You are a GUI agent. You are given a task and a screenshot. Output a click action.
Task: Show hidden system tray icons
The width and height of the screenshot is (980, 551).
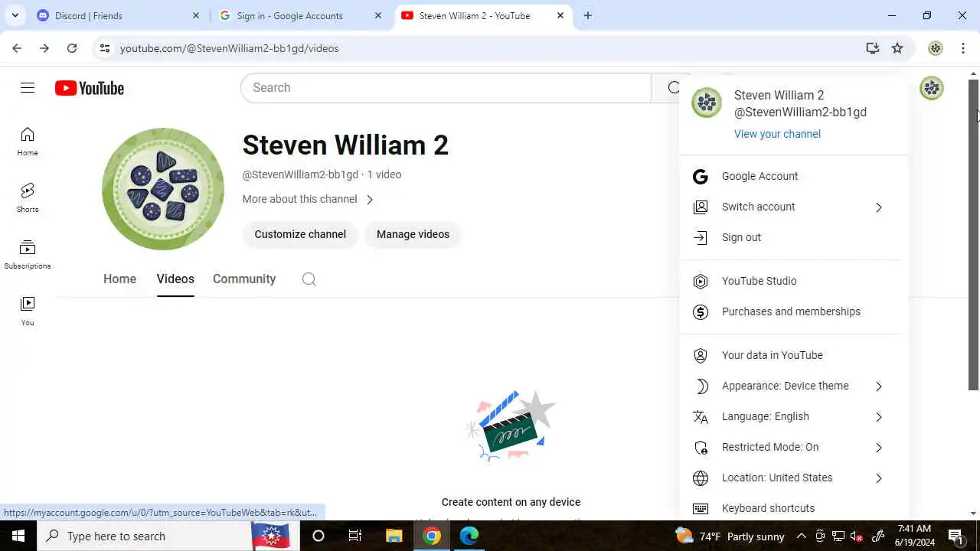pyautogui.click(x=801, y=536)
